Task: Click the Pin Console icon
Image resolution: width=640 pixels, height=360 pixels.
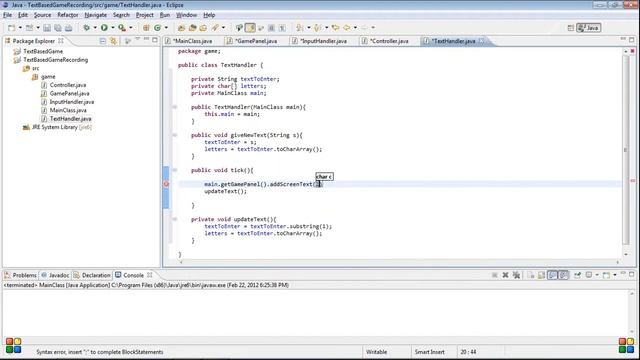Action: coord(577,275)
